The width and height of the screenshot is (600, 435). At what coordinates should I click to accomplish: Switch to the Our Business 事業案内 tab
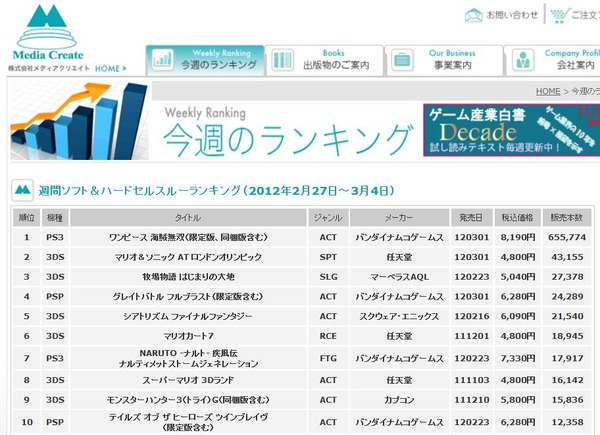click(444, 60)
